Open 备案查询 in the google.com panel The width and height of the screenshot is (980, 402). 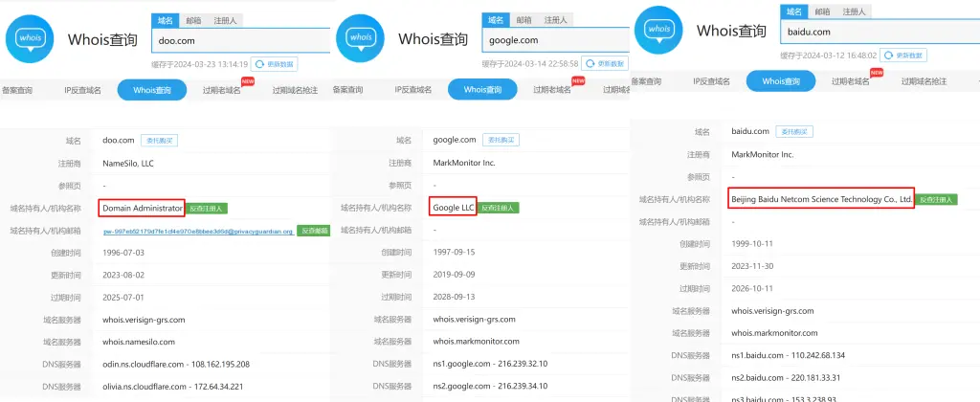coord(347,89)
